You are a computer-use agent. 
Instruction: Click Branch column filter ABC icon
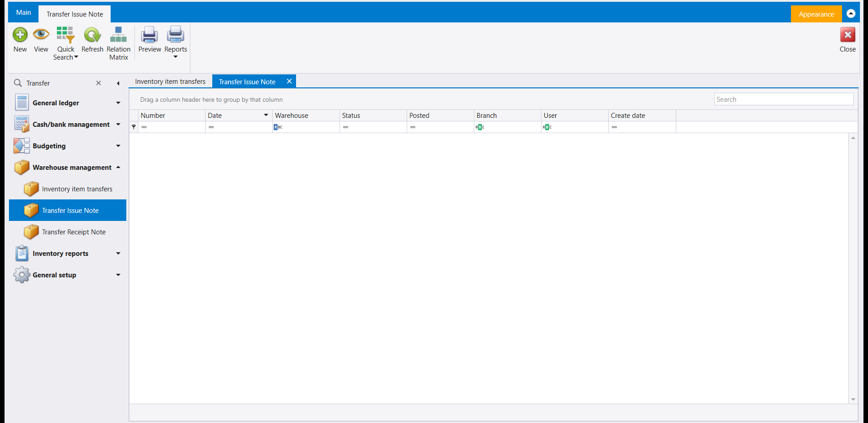coord(480,127)
